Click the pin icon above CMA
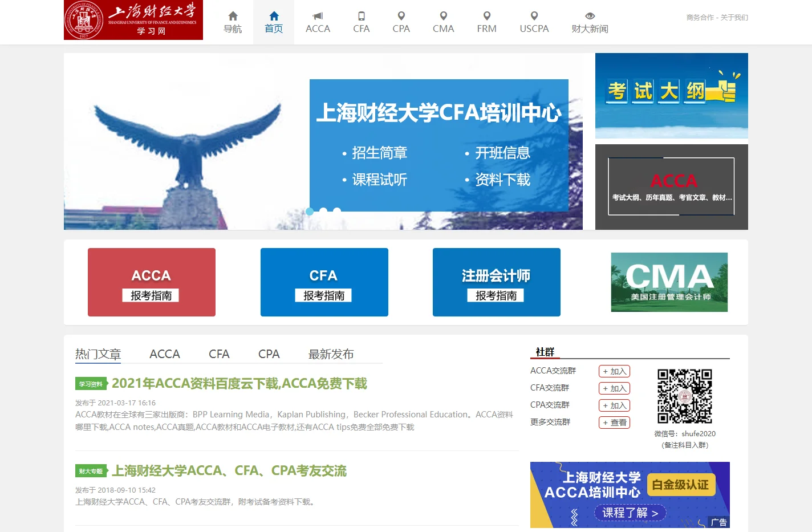 pos(444,16)
